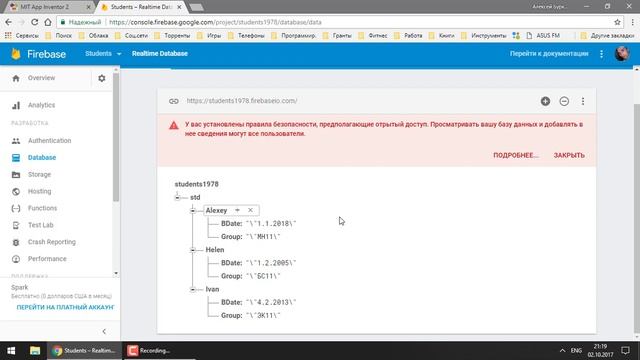Click the Performance gauge icon
This screenshot has width=640, height=360.
pyautogui.click(x=16, y=259)
